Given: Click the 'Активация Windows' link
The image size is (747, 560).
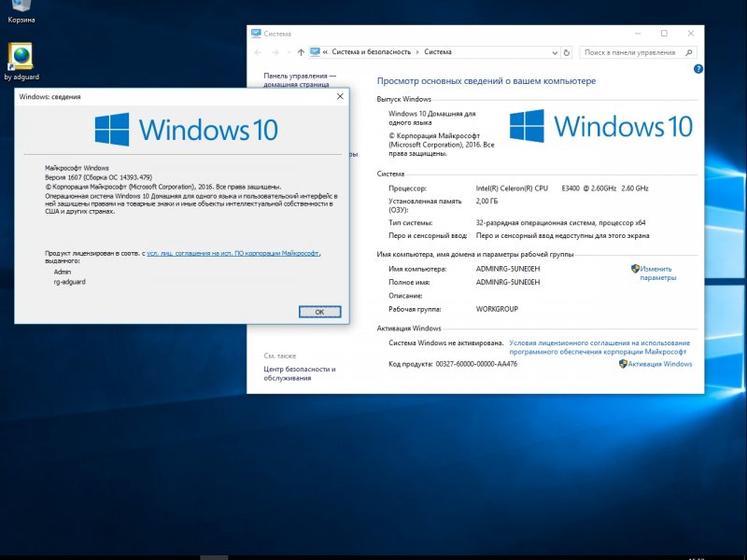Looking at the screenshot, I should [660, 364].
